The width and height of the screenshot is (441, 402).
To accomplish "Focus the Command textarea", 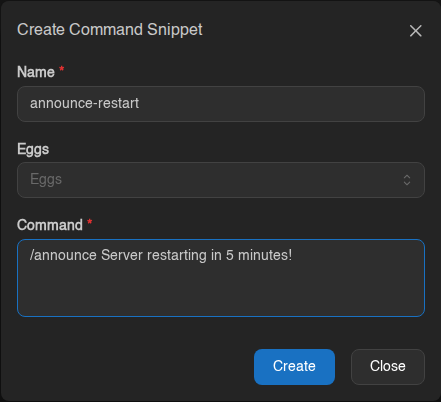I will click(221, 278).
